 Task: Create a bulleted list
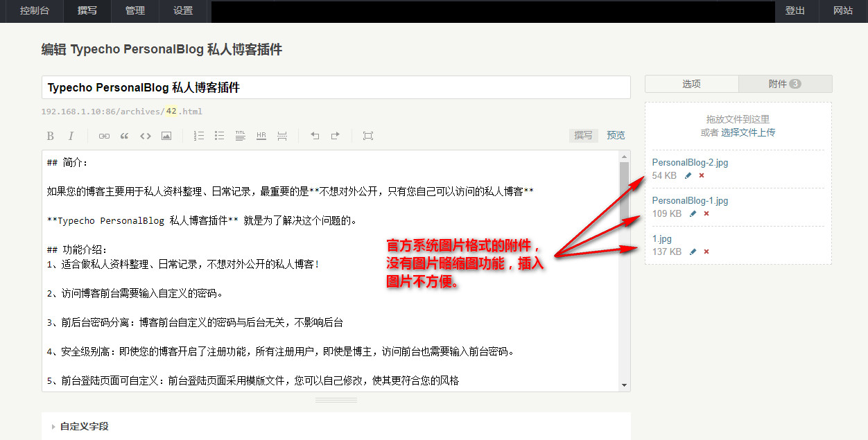[220, 136]
